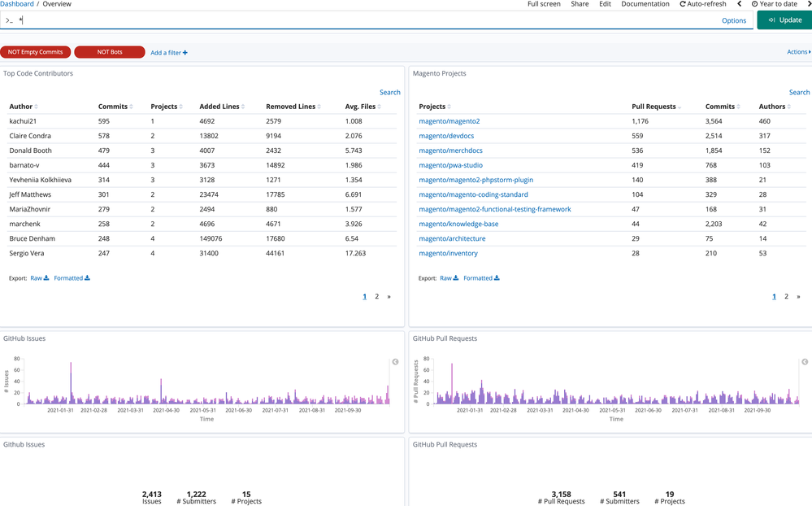Click plus icon to add a filter
The width and height of the screenshot is (812, 506).
coord(185,53)
